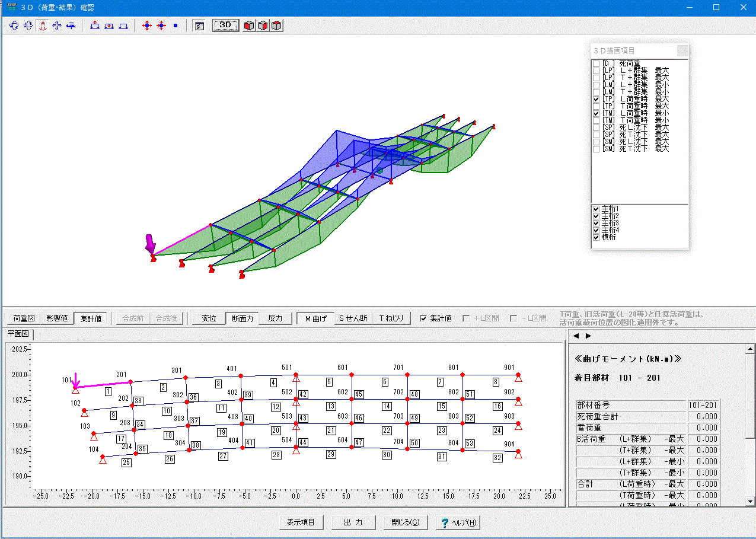Check [SP] 死T沈下 最大
Viewport: 756px width, 539px height.
[x=596, y=135]
